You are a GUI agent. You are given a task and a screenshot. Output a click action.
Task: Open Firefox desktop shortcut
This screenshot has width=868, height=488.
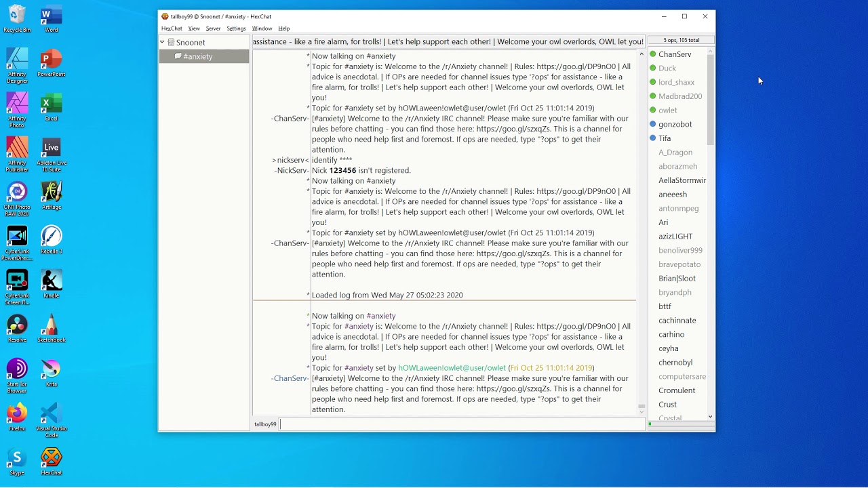click(17, 418)
